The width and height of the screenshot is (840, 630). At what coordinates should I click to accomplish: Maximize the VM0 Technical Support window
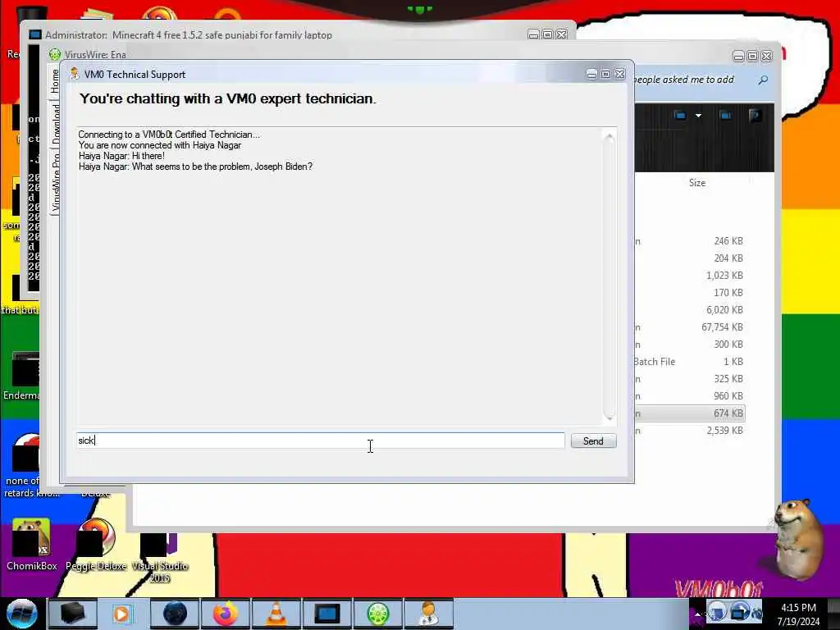pyautogui.click(x=606, y=75)
